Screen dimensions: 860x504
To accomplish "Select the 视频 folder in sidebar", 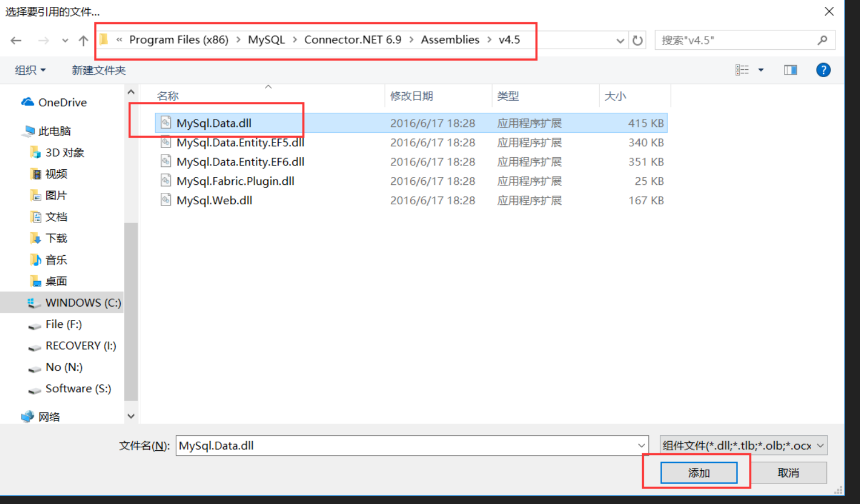I will click(x=56, y=174).
